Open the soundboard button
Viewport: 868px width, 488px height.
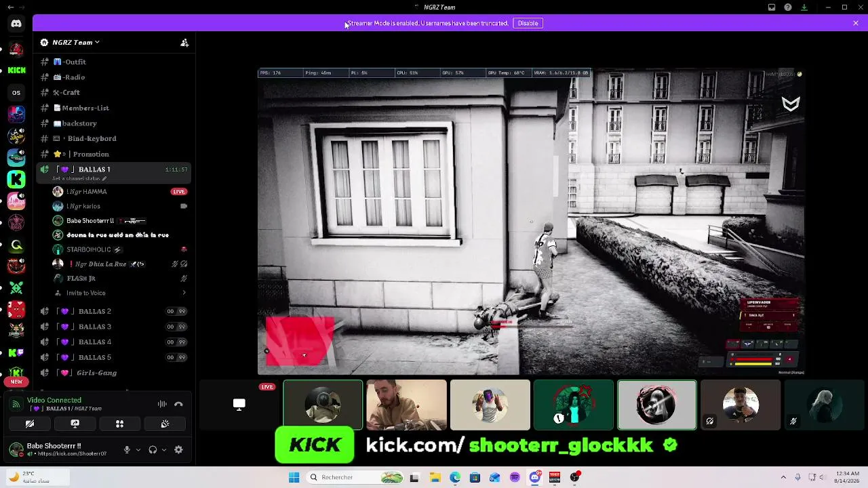coord(165,424)
